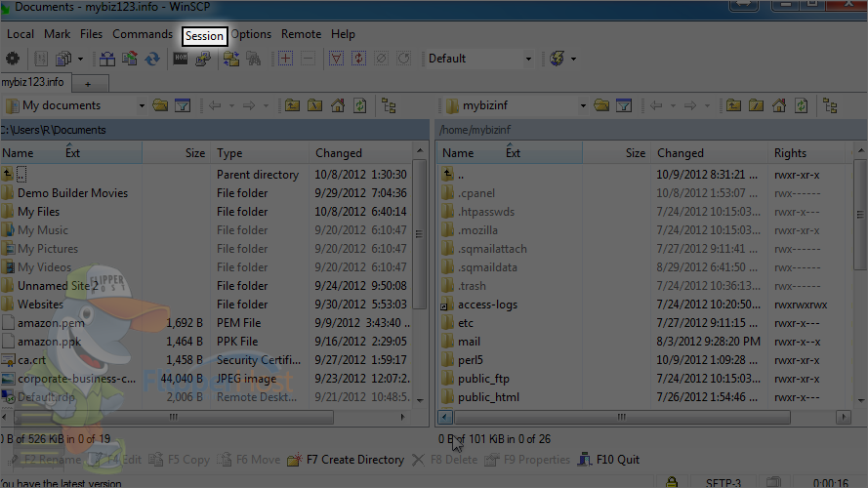Click the Find Files binoculars icon
868x488 pixels.
click(254, 59)
